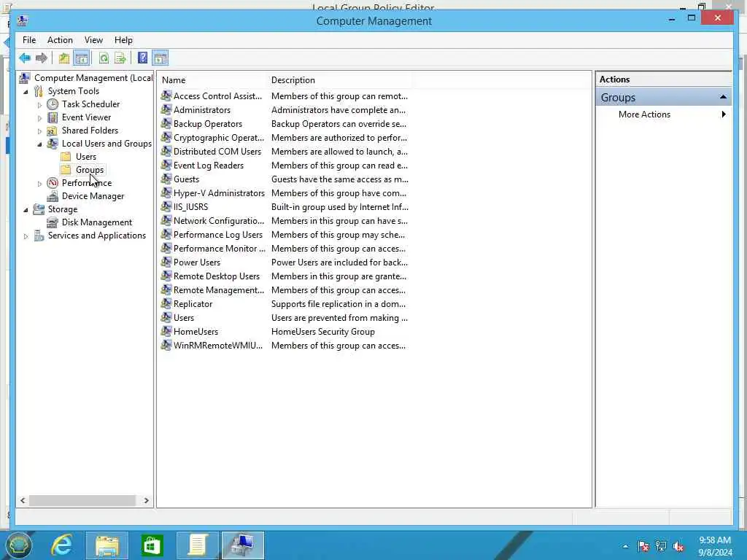The height and width of the screenshot is (560, 747).
Task: Select Device Manager in the tree
Action: pyautogui.click(x=93, y=196)
